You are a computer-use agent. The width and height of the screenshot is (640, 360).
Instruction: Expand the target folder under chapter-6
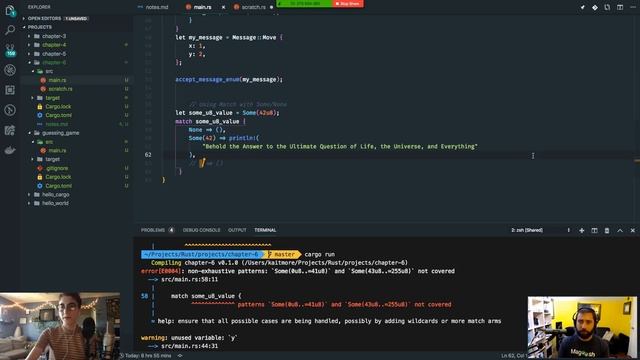[x=52, y=98]
